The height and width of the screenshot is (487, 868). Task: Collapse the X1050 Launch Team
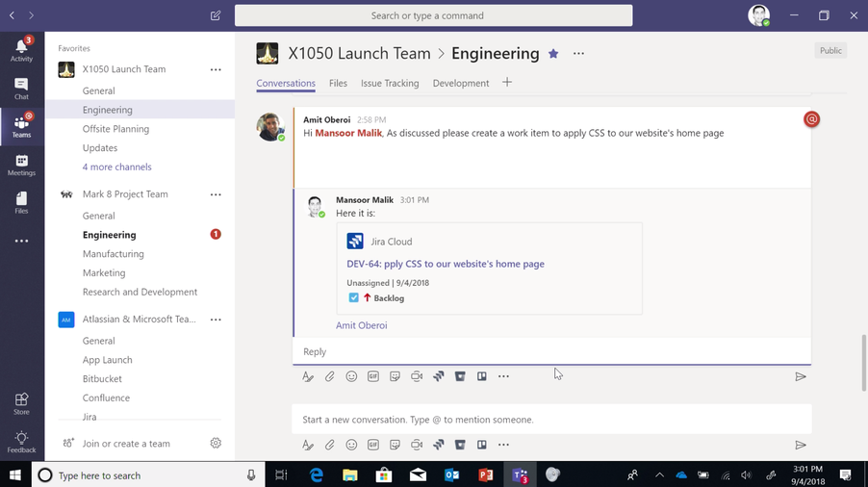(x=124, y=69)
